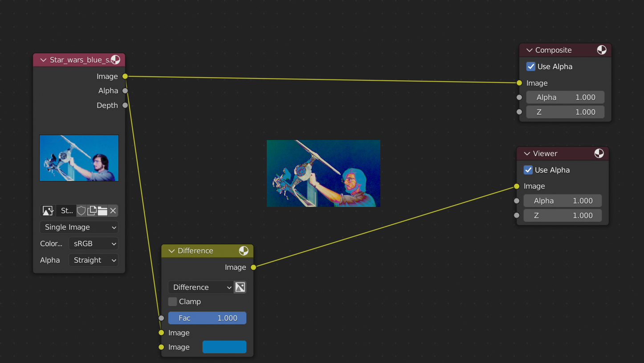Unlink the image with the X icon
This screenshot has width=644, height=363.
(113, 211)
